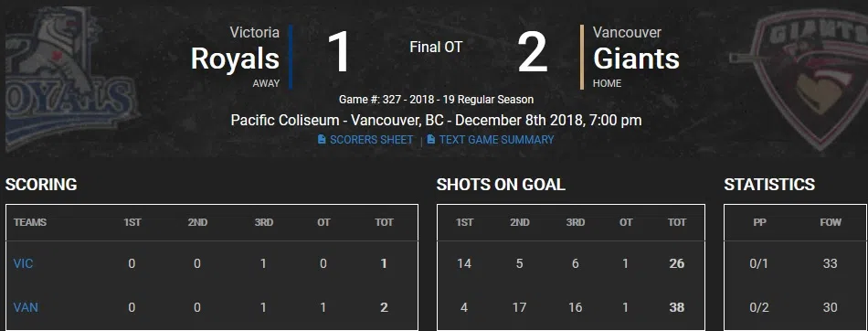868x331 pixels.
Task: Click the Final OT game status text
Action: (x=436, y=48)
